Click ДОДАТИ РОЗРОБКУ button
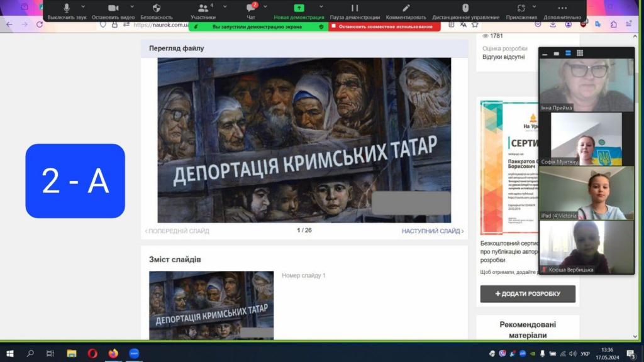Screen dimensions: 644x362 [x=528, y=294]
